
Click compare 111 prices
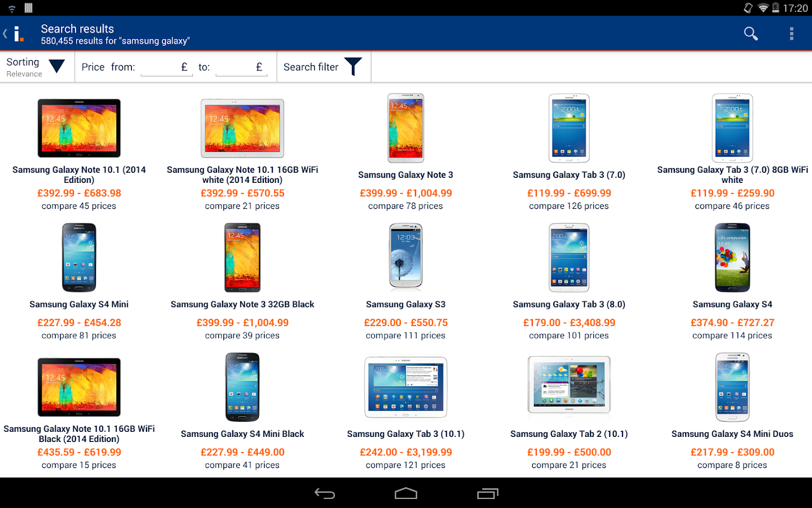[405, 335]
